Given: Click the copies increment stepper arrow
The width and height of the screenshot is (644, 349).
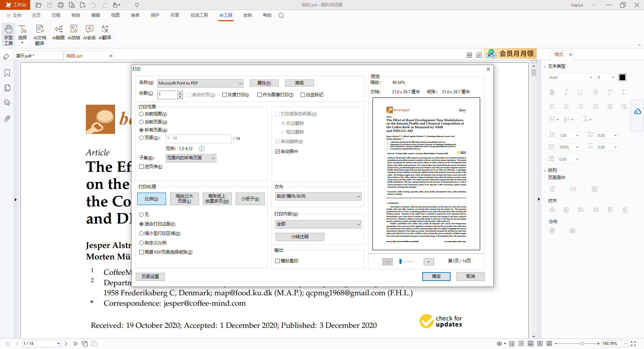Looking at the screenshot, I should click(x=180, y=93).
